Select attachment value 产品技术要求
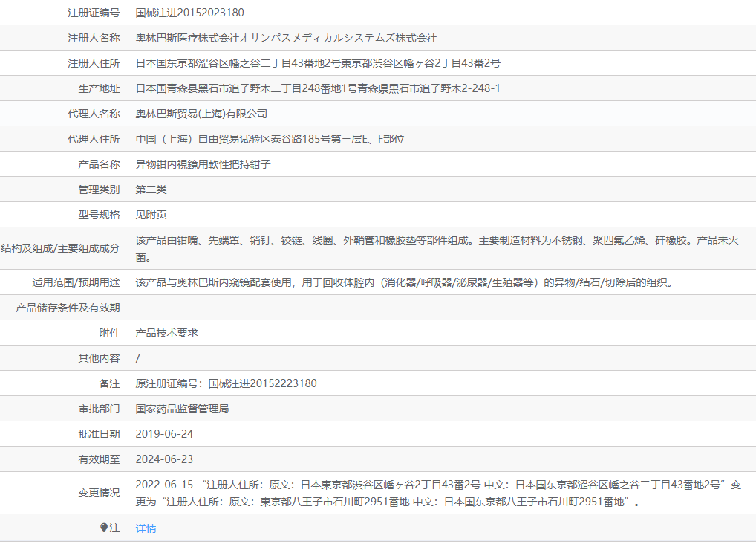This screenshot has height=544, width=756. (x=166, y=333)
